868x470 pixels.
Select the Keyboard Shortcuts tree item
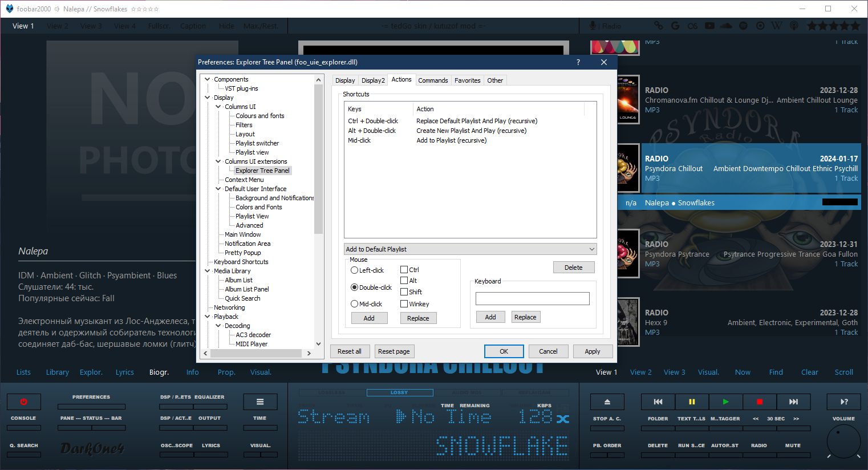241,262
